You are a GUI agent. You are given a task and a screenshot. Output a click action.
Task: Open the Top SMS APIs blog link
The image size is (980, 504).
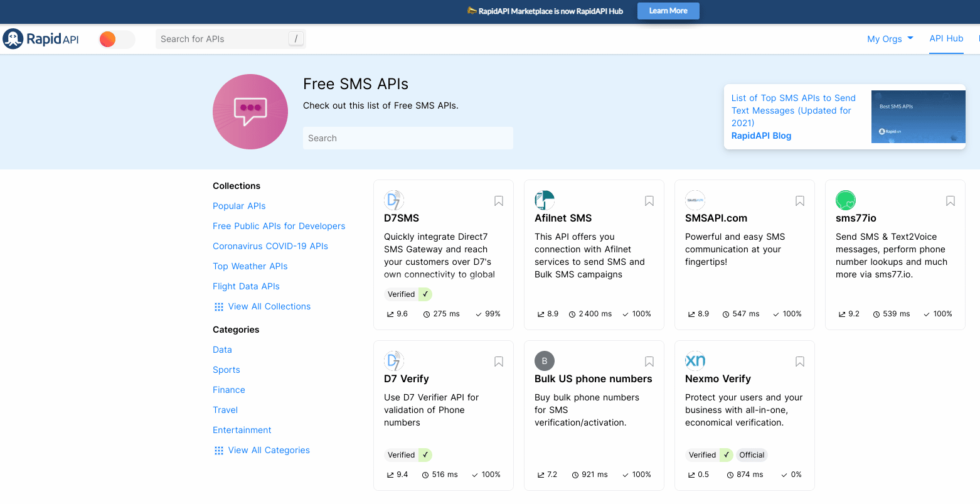tap(794, 110)
